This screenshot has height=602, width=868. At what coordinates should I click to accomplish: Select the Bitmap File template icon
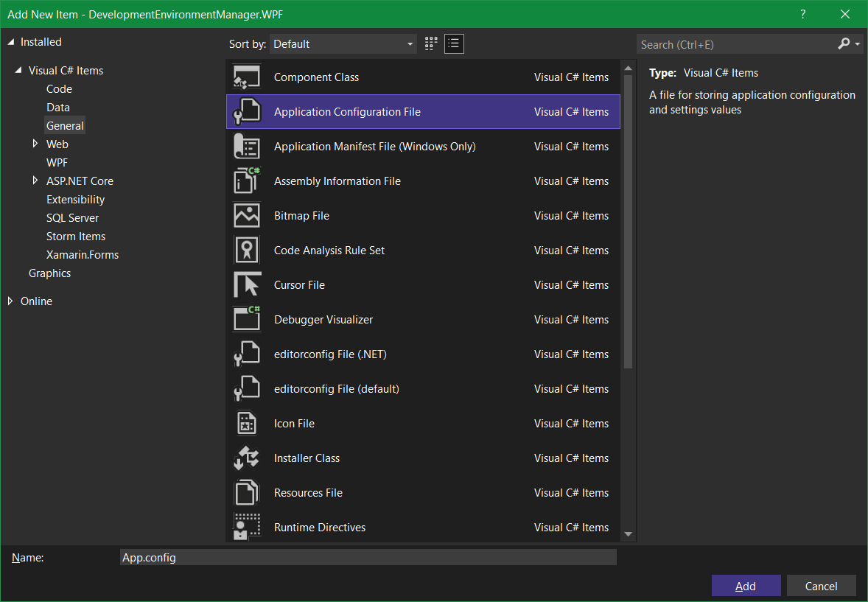(x=247, y=215)
